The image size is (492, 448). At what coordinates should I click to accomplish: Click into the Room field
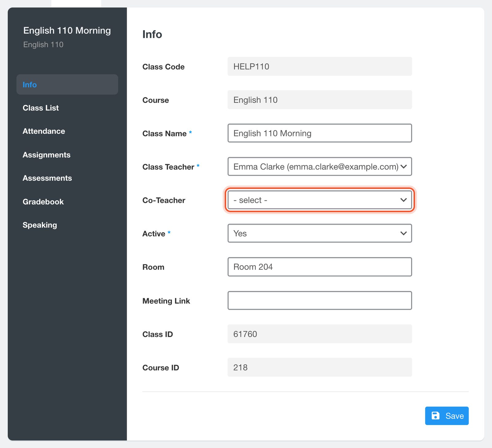(x=320, y=267)
